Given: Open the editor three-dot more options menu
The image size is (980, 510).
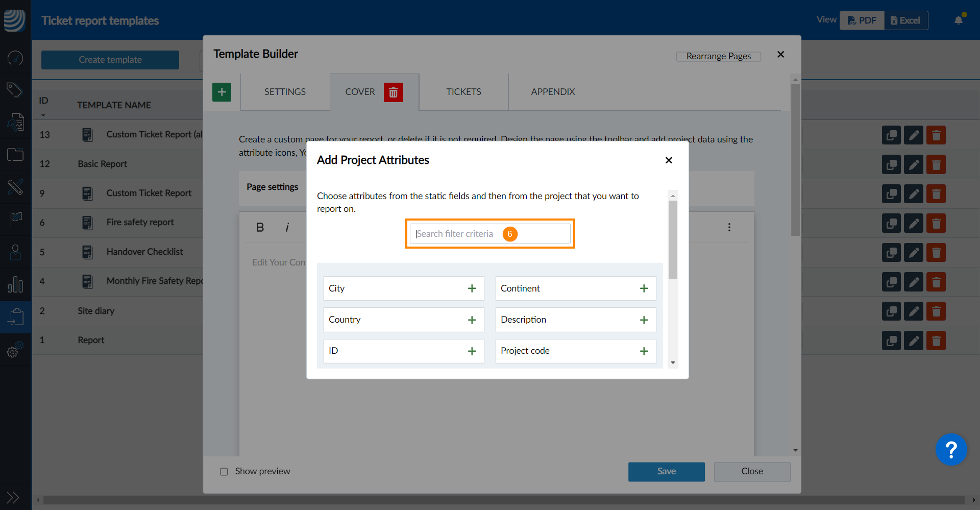Looking at the screenshot, I should (729, 227).
